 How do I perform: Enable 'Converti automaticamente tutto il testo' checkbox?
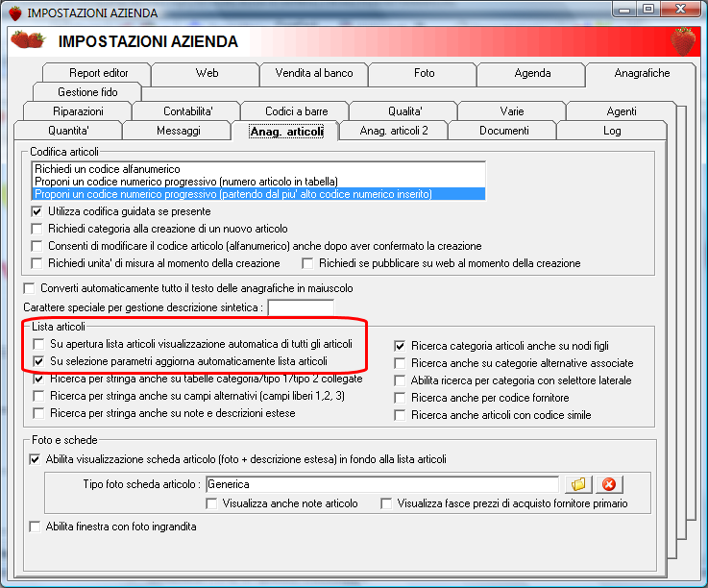pyautogui.click(x=30, y=288)
